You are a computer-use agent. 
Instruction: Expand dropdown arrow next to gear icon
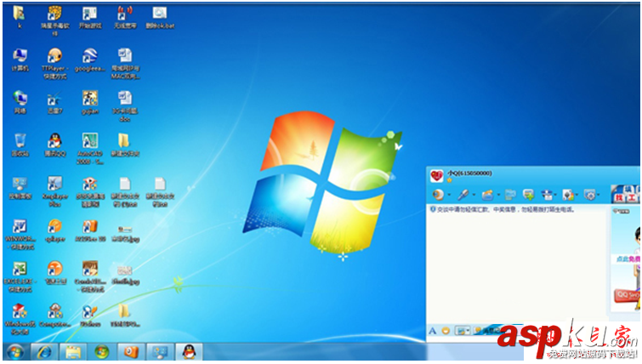(599, 196)
